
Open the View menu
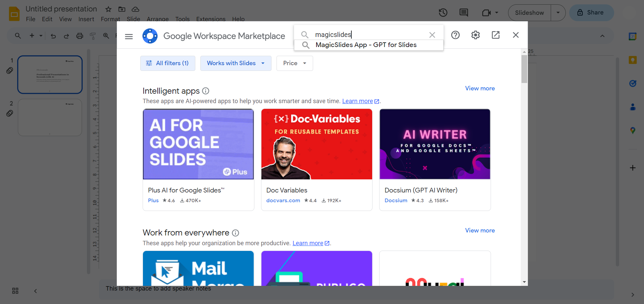pos(65,19)
